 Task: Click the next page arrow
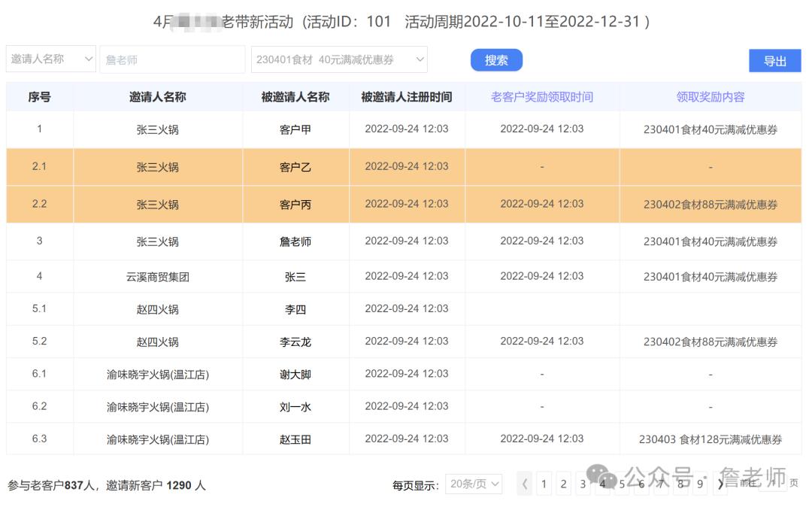tap(720, 484)
